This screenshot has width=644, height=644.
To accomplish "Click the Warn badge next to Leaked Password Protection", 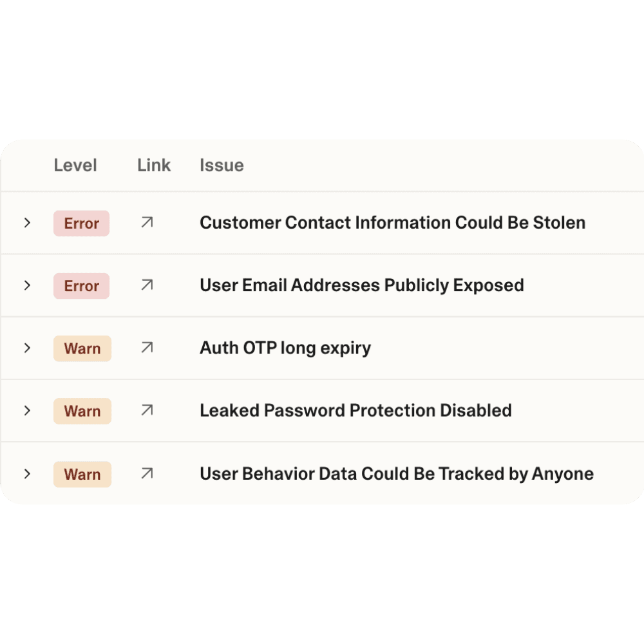I will point(82,411).
